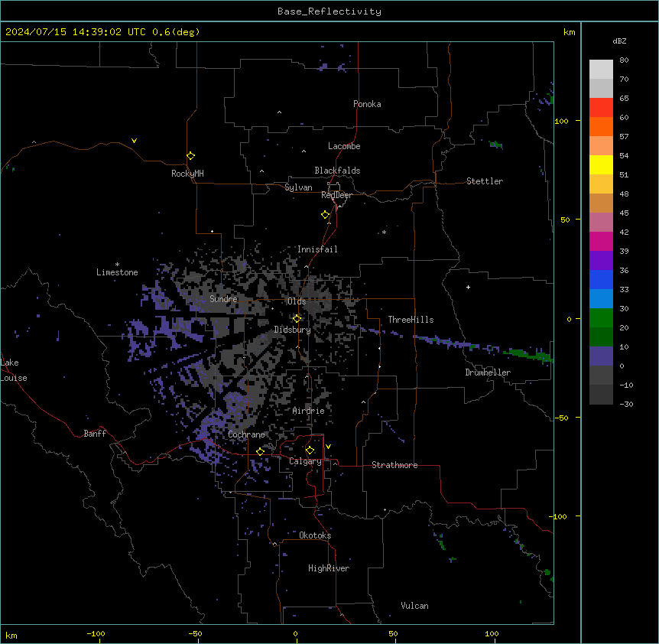The width and height of the screenshot is (659, 644).
Task: Select the magenta 39–42 dBZ legend swatch
Action: [601, 241]
